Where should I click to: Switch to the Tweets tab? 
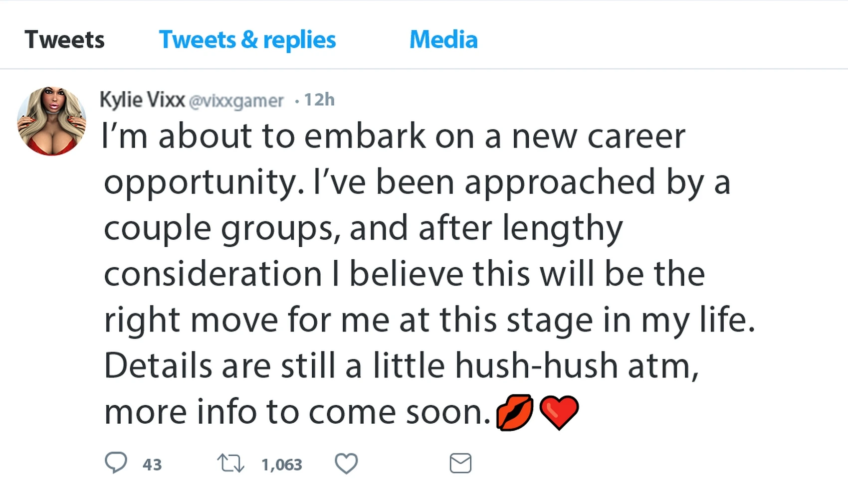click(x=64, y=39)
